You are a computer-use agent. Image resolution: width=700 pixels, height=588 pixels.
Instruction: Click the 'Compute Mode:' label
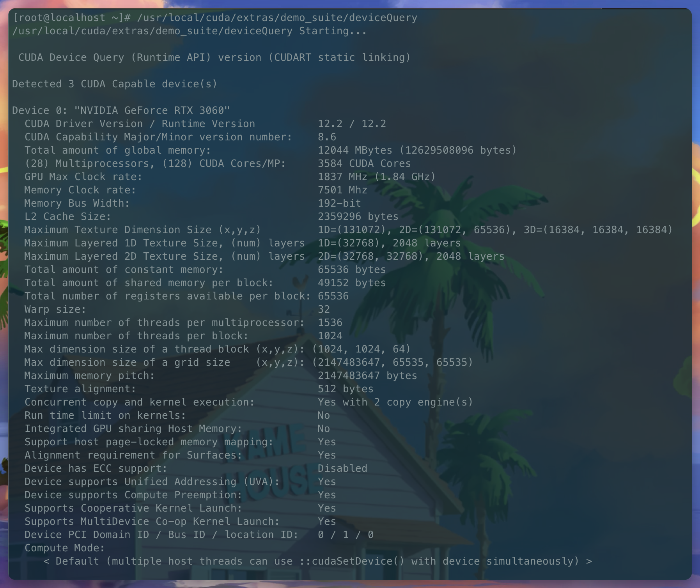pyautogui.click(x=65, y=548)
